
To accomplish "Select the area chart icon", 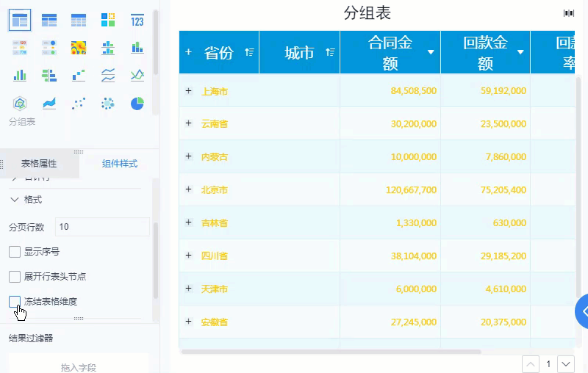I will point(49,103).
